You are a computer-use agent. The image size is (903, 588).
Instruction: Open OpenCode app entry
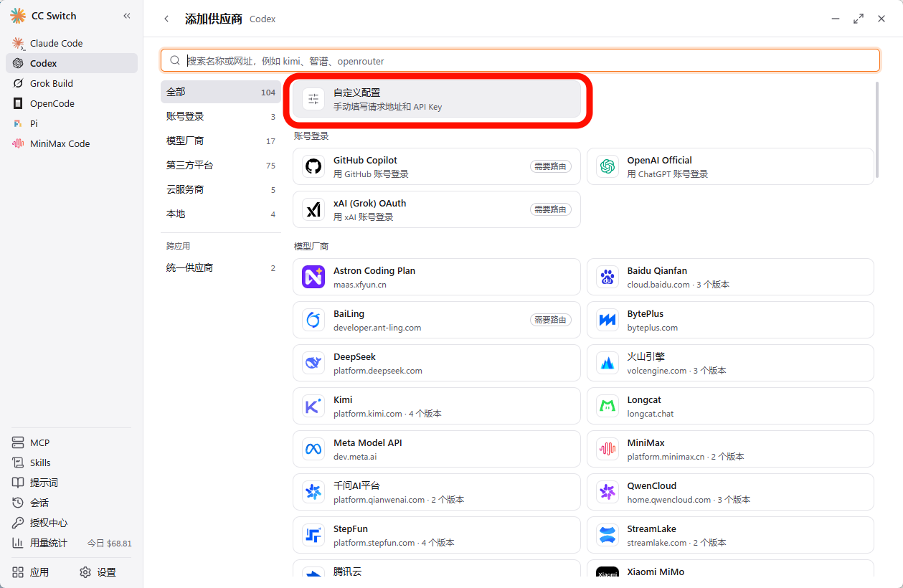tap(72, 103)
